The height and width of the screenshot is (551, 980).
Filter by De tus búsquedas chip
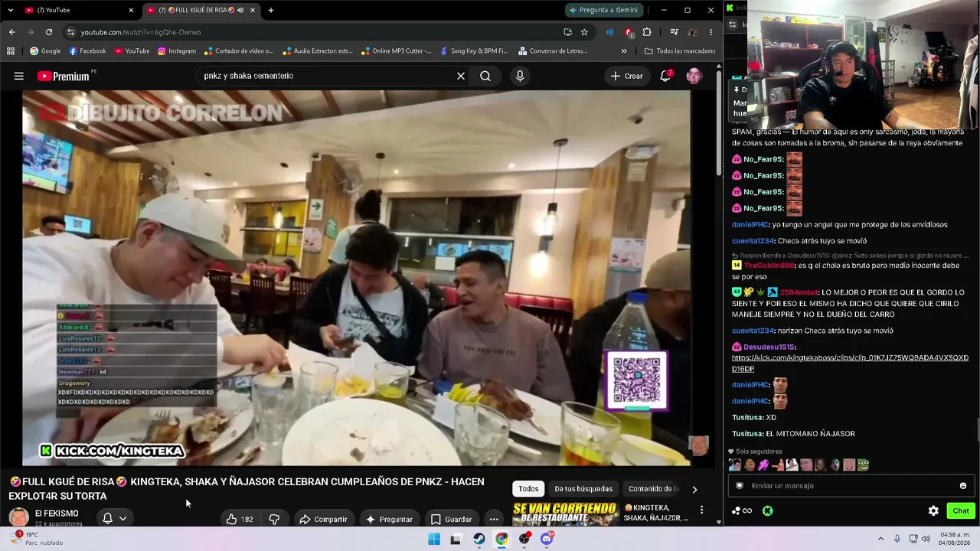(583, 489)
